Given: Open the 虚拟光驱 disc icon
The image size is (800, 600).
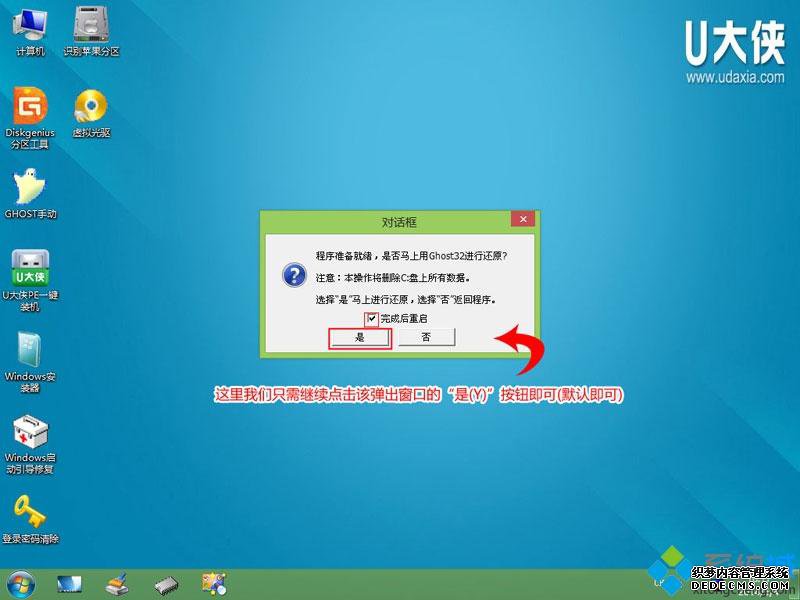Looking at the screenshot, I should 91,113.
